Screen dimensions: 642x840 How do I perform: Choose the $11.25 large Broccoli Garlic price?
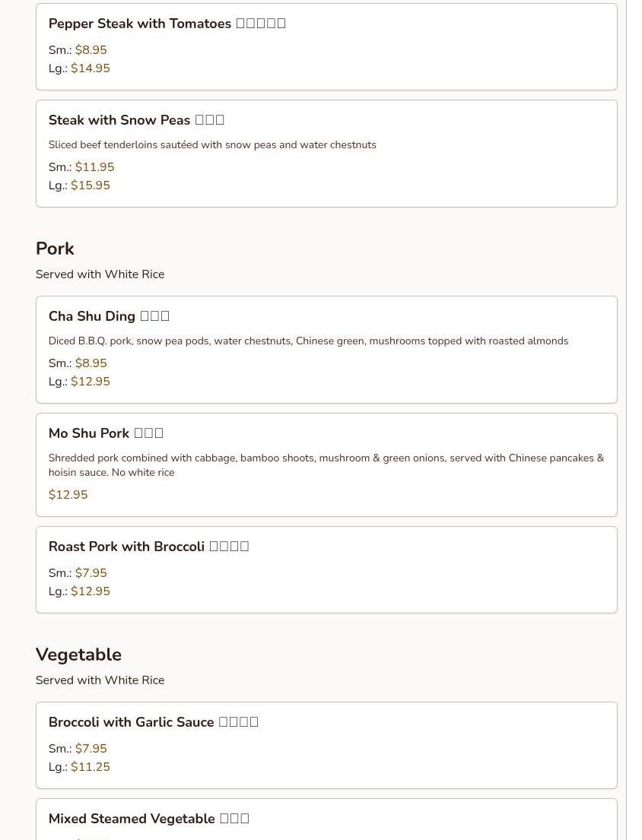point(91,767)
